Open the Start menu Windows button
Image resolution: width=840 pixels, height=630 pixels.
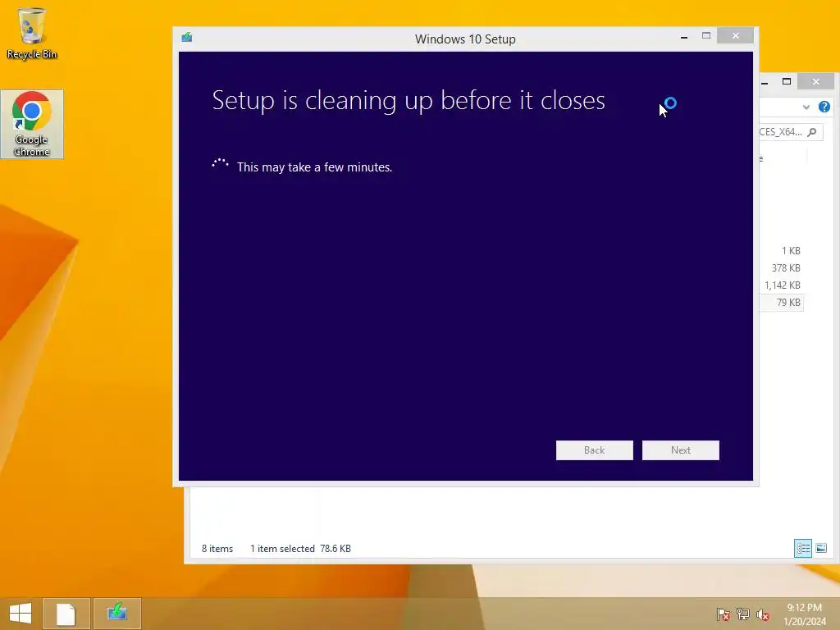pos(21,614)
